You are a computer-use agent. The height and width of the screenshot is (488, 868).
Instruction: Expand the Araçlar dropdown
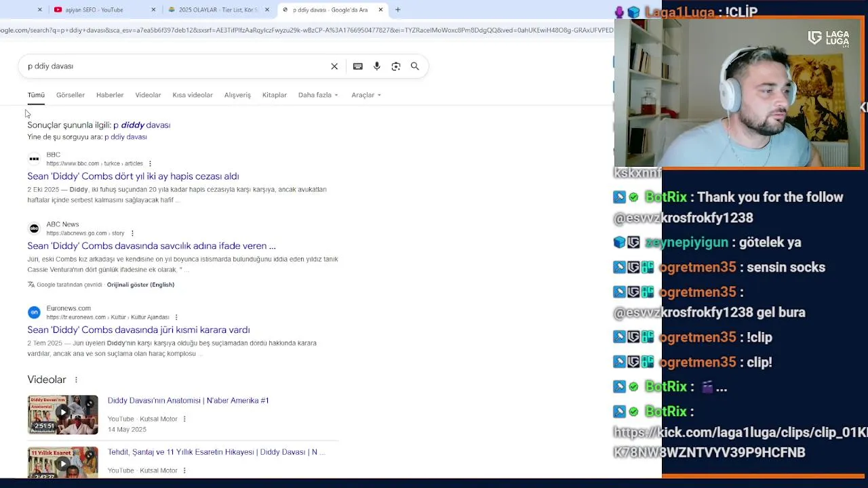366,95
